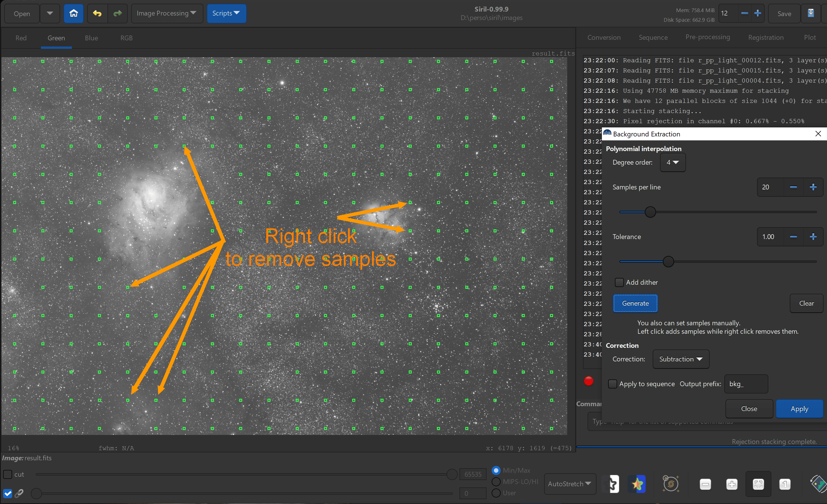Click the zoom out minus icon
The image size is (827, 504).
(x=705, y=484)
